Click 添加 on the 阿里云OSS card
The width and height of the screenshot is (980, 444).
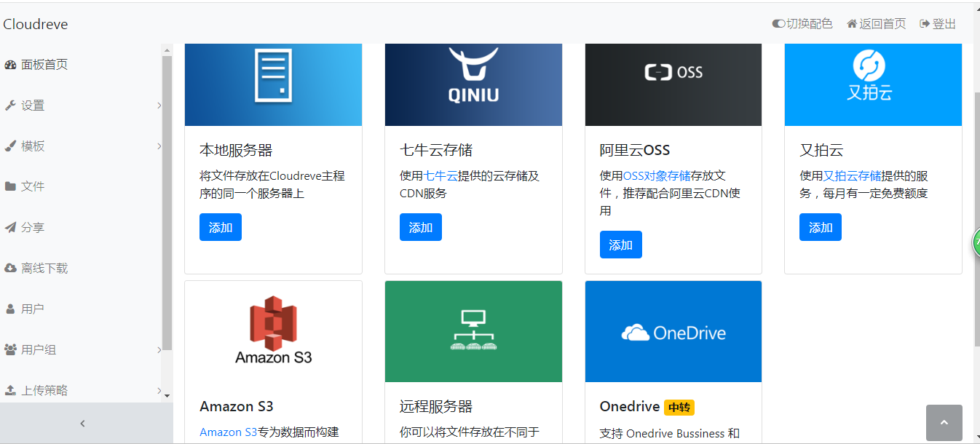point(620,245)
